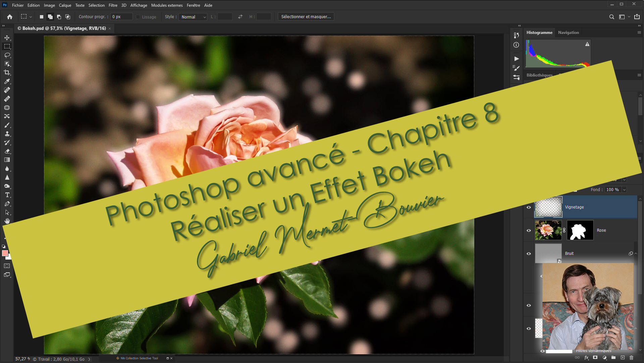This screenshot has width=644, height=363.
Task: Select the Lasso tool
Action: [7, 55]
